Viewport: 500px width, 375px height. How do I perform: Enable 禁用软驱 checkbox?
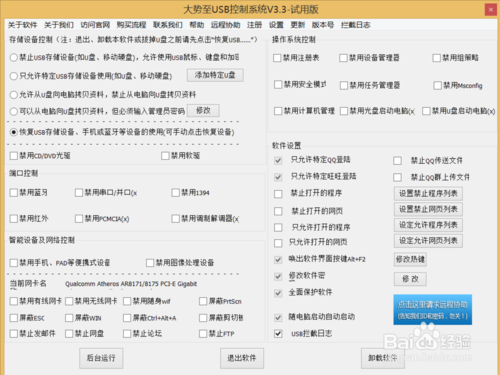165,156
